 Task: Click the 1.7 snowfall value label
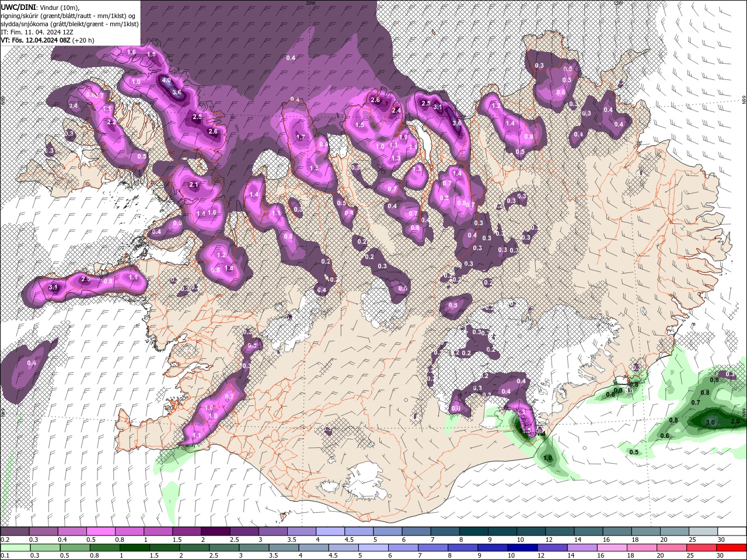point(301,138)
